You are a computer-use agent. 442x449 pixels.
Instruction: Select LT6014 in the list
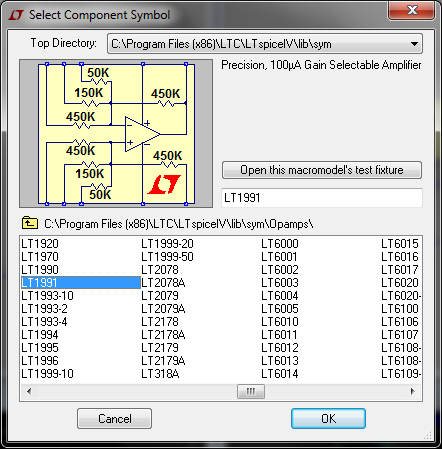(x=280, y=374)
